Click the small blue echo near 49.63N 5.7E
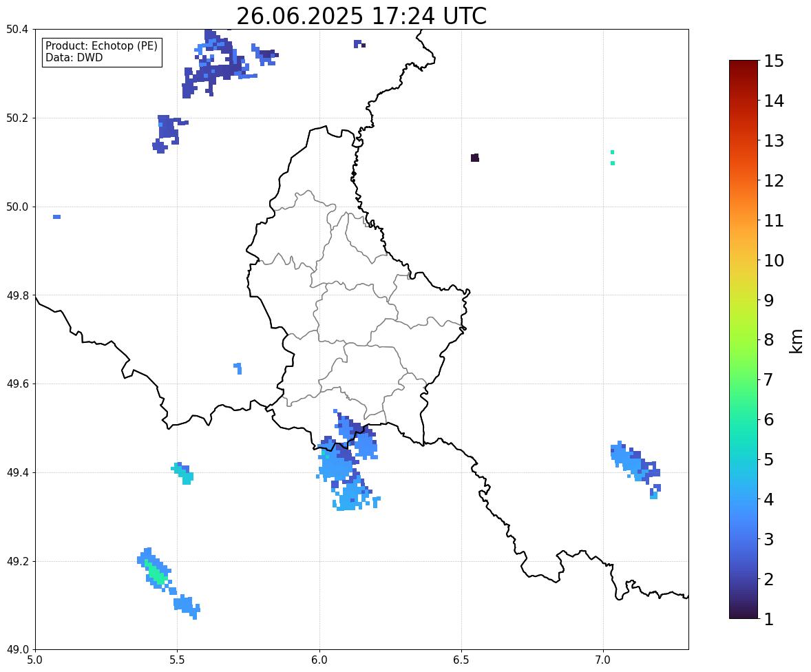 click(x=238, y=368)
